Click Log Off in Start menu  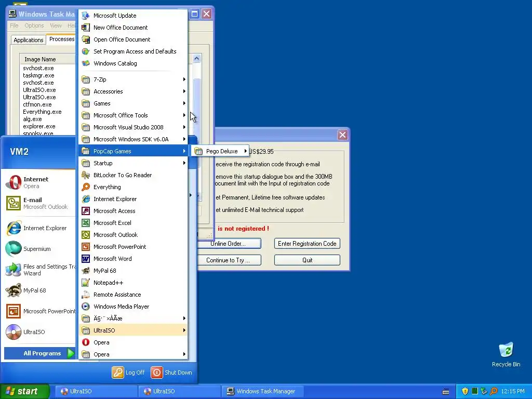[x=128, y=373]
